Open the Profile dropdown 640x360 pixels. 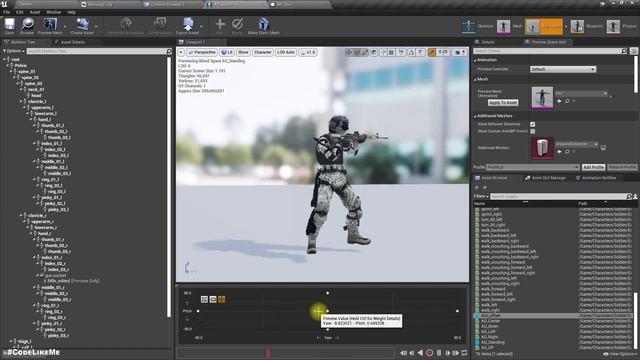[533, 167]
